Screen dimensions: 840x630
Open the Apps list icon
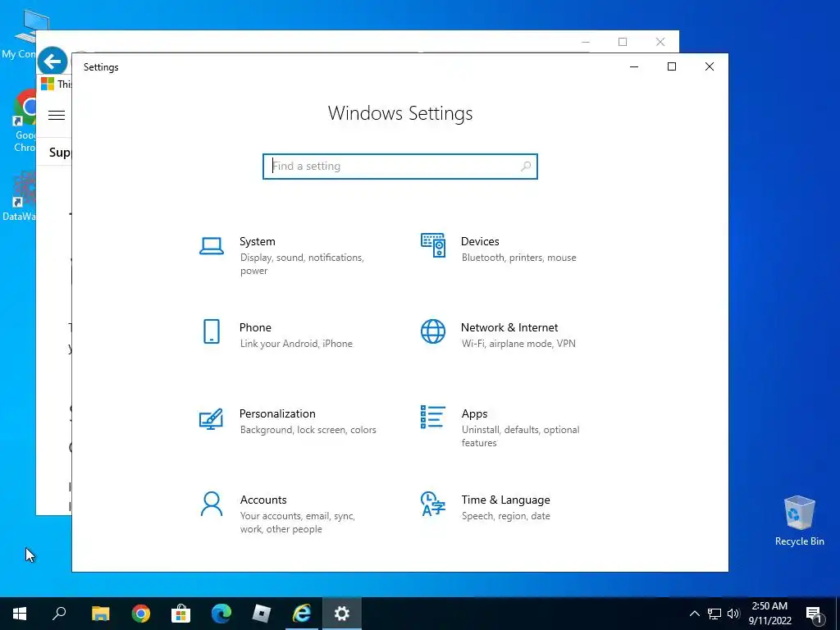(433, 417)
